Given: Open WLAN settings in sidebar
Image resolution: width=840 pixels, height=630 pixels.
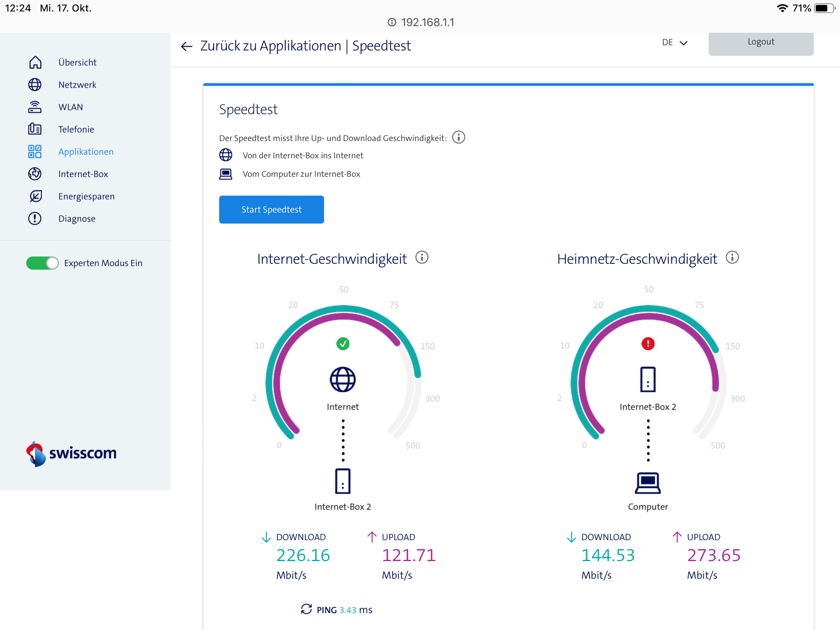Looking at the screenshot, I should [x=71, y=107].
